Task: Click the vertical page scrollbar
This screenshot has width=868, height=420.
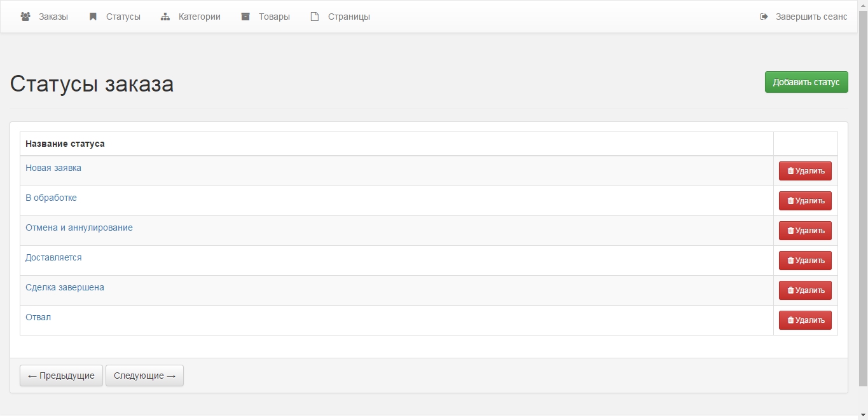Action: [x=863, y=191]
